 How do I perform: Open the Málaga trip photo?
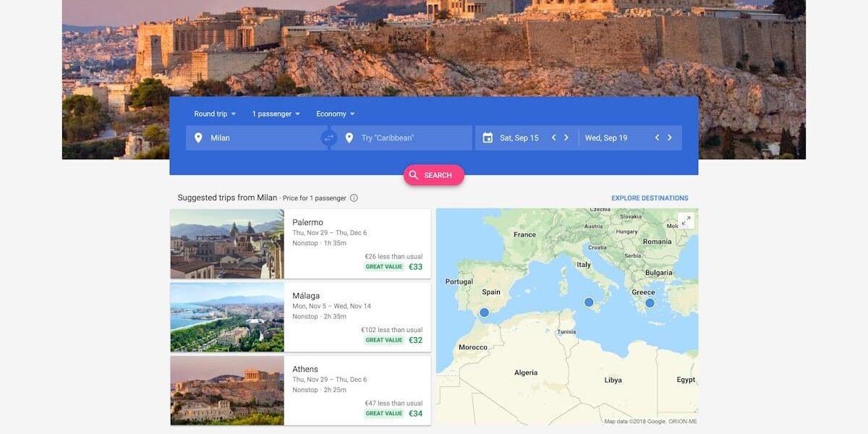(227, 317)
